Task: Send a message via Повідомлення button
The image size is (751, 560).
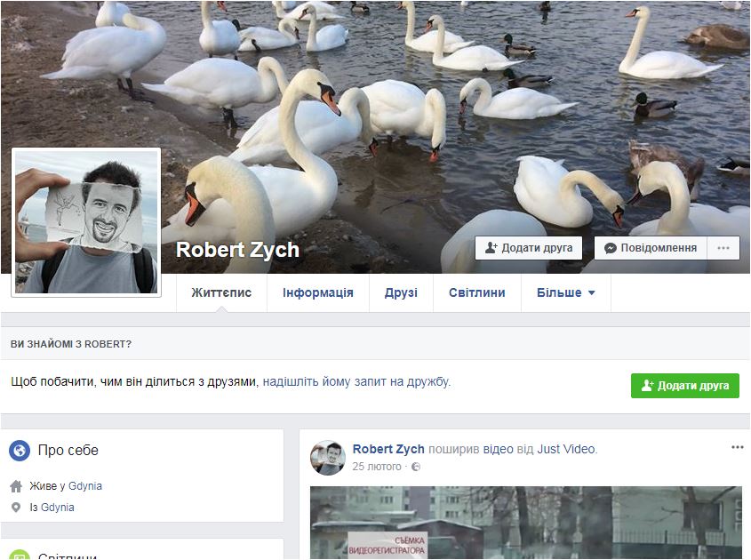Action: (x=651, y=248)
